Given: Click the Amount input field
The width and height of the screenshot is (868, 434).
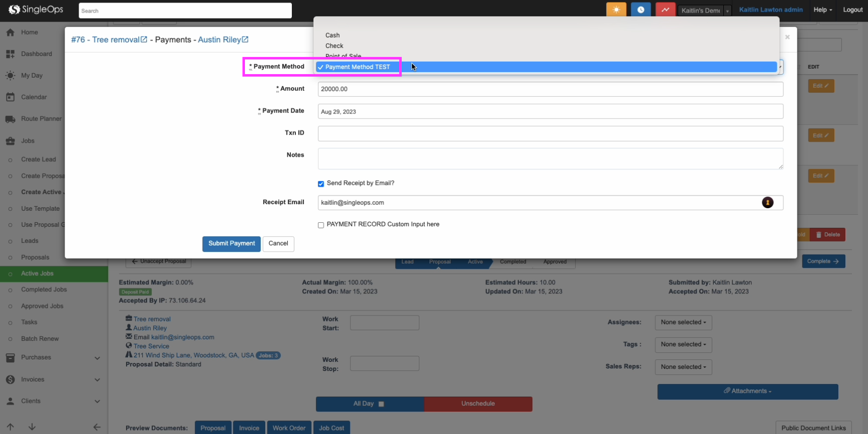Looking at the screenshot, I should 550,89.
